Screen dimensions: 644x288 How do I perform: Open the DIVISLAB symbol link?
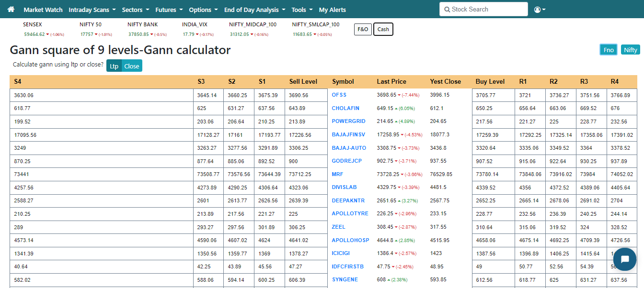pos(344,187)
